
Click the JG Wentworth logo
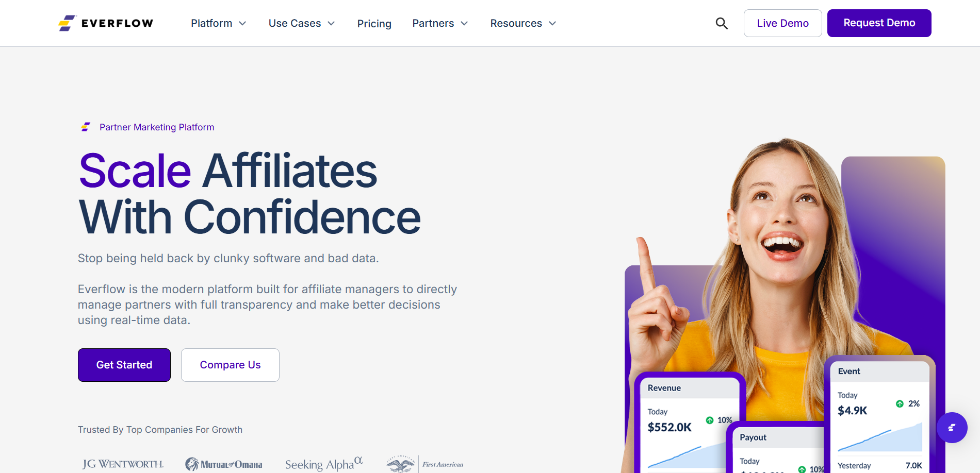pos(123,464)
